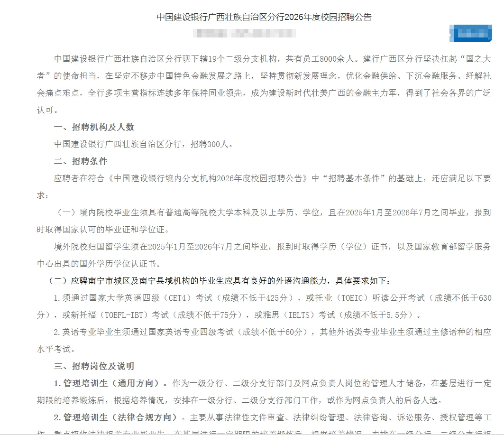
Task: Click the blurred blue button at top right
Action: coord(470,33)
